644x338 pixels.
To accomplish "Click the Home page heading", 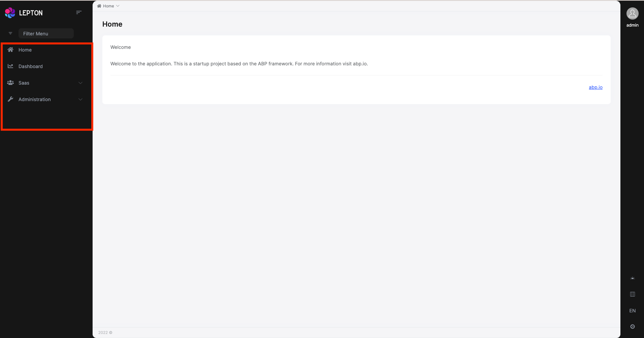I will (112, 24).
